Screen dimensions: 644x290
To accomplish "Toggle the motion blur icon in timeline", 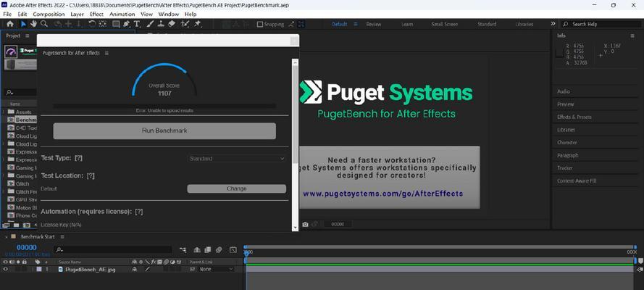I will [x=219, y=249].
